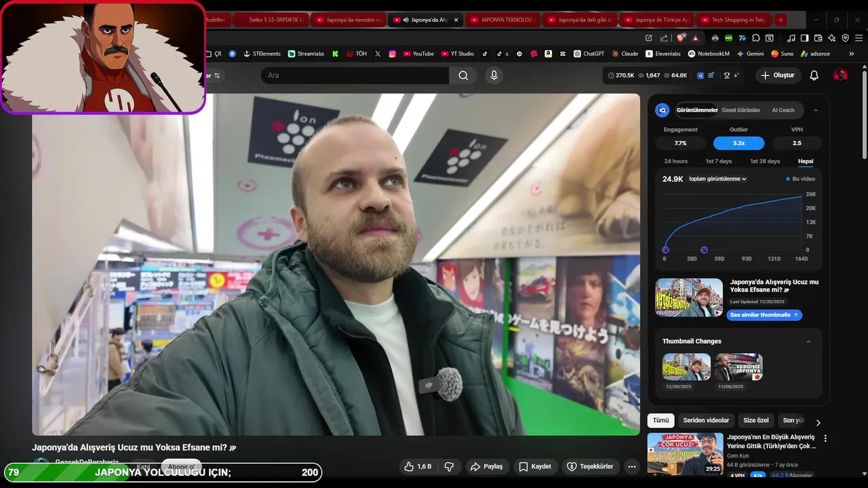
Task: Save video with Kaydet button
Action: 535,466
